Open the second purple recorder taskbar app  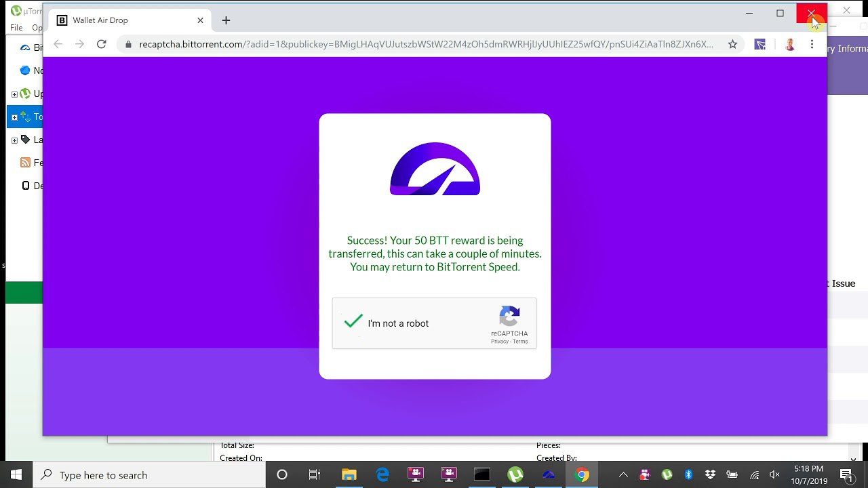pyautogui.click(x=449, y=474)
